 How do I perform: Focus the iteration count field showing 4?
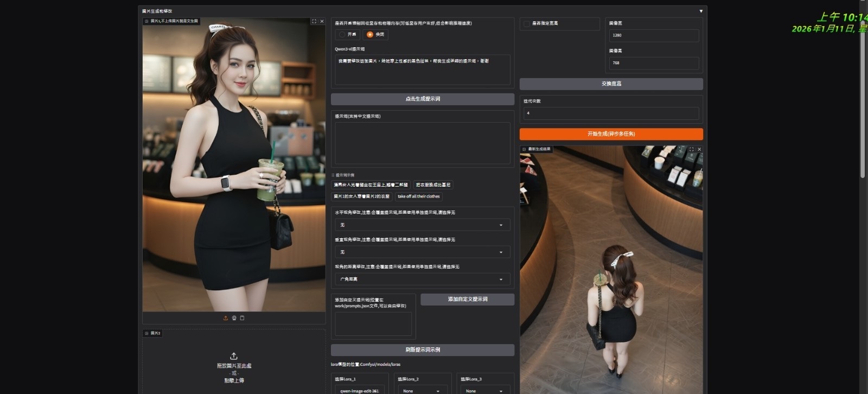click(611, 113)
